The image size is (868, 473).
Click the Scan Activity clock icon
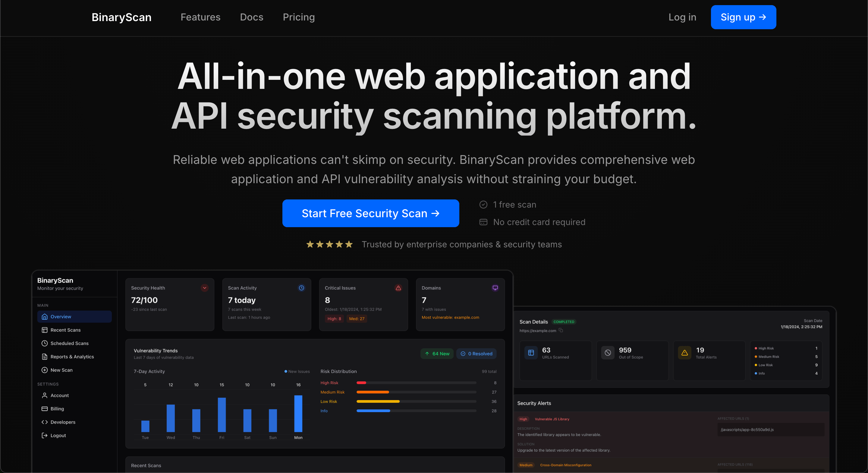tap(301, 288)
